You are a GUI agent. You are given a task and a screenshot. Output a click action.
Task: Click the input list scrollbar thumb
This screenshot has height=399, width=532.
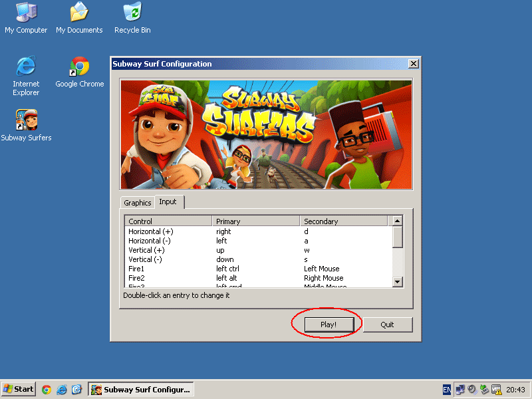point(397,237)
